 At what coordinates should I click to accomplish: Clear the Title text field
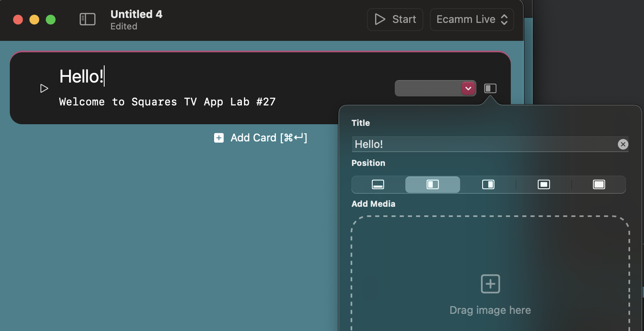623,144
